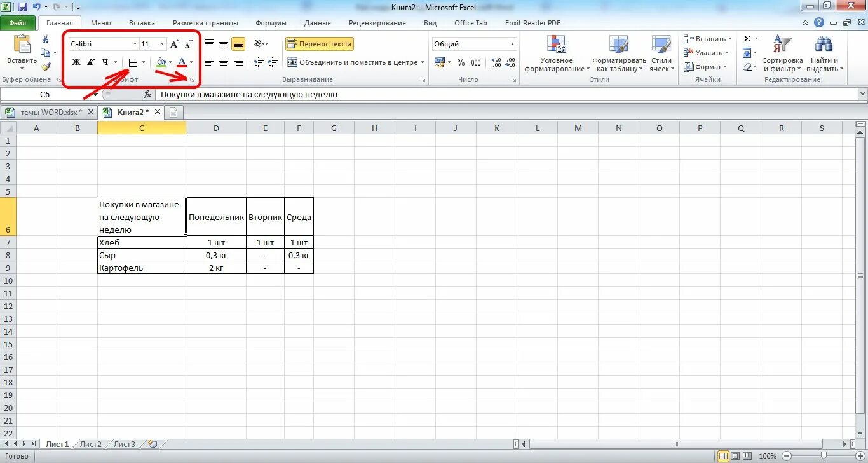Click accounting number format icon
The height and width of the screenshot is (463, 868).
pos(440,62)
